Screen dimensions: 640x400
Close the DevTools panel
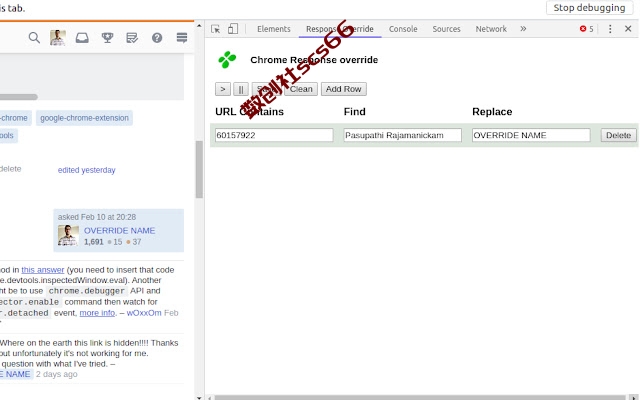(x=628, y=29)
